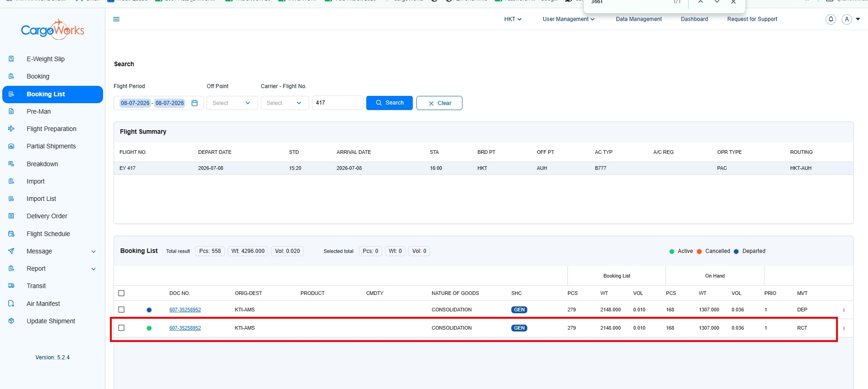The height and width of the screenshot is (389, 868).
Task: Open the Off Point Select dropdown
Action: (x=232, y=103)
